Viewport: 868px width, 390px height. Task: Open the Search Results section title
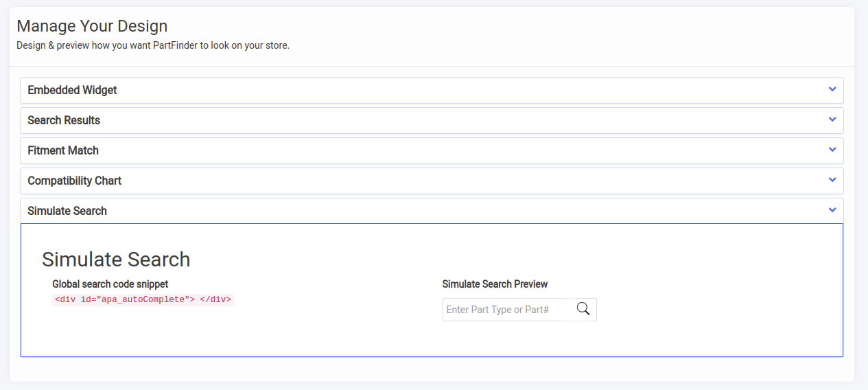tap(64, 120)
